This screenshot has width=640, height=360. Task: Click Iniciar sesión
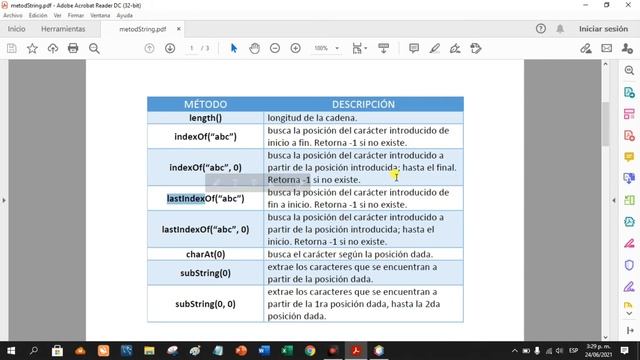603,29
